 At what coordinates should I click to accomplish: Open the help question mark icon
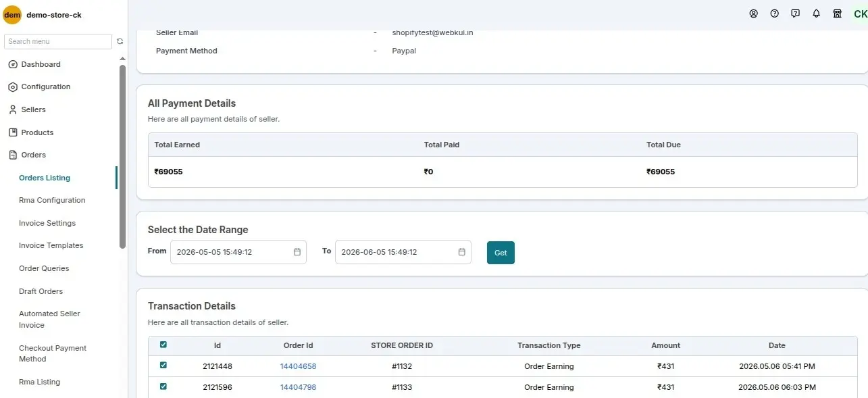[x=775, y=14]
